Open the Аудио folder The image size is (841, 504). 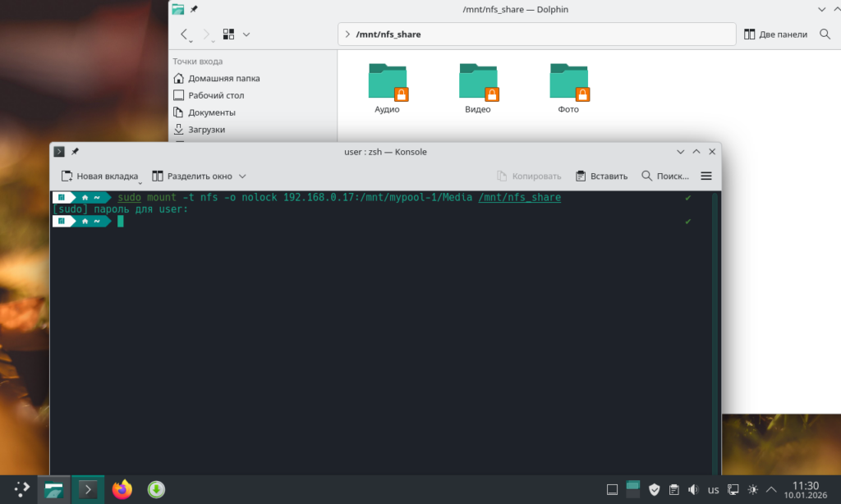point(388,89)
